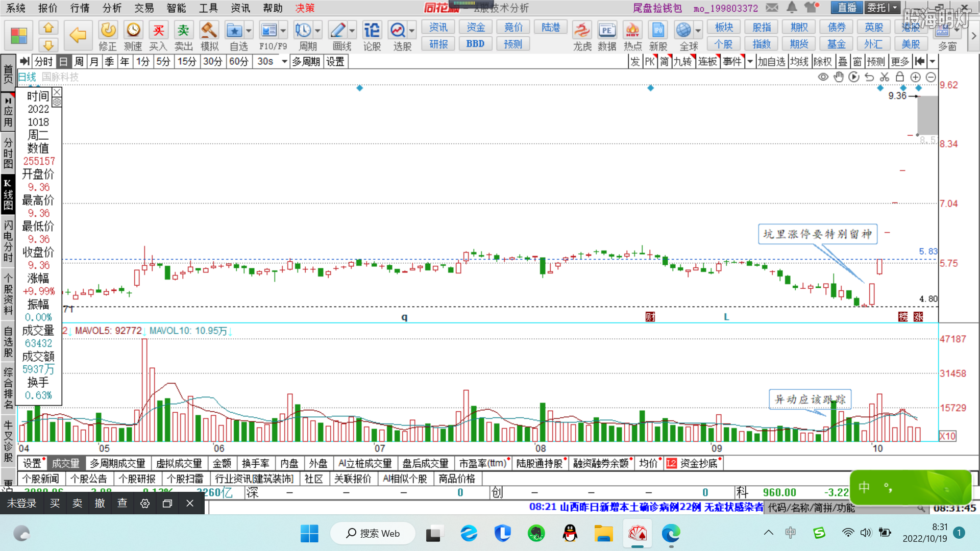Toggle the eye visibility icon in chart

[x=823, y=77]
